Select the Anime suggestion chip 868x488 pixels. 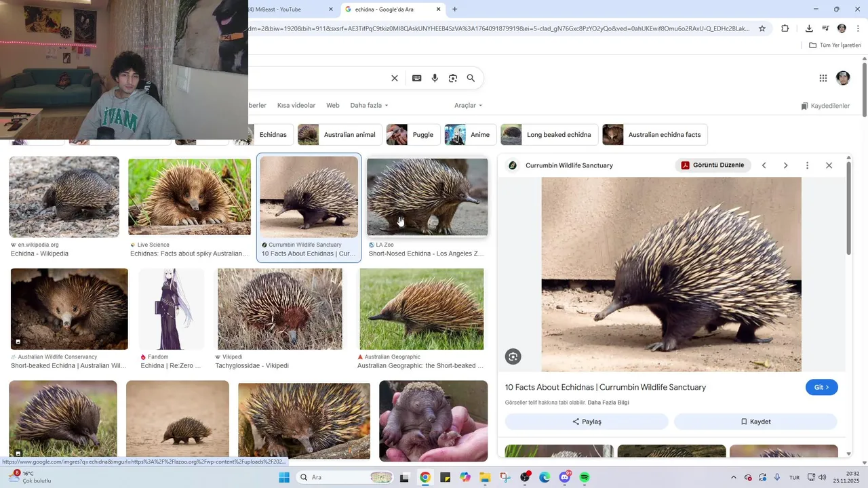(471, 135)
